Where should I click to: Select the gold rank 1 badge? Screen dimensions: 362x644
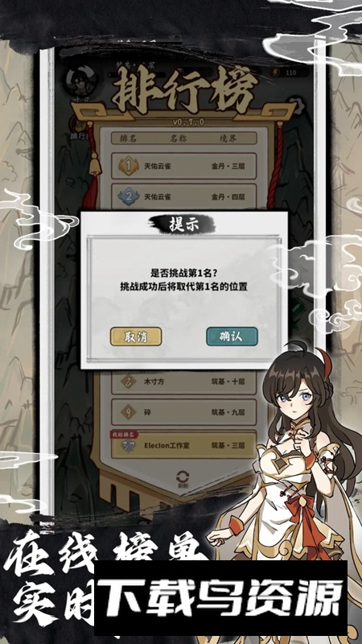[127, 166]
